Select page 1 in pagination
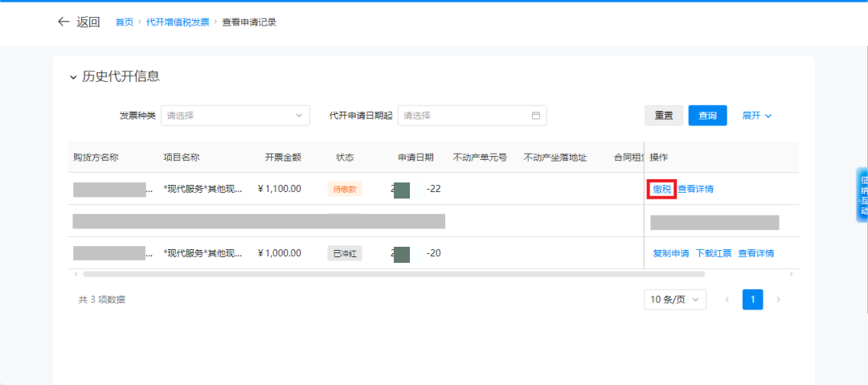The height and width of the screenshot is (385, 868). pyautogui.click(x=753, y=300)
